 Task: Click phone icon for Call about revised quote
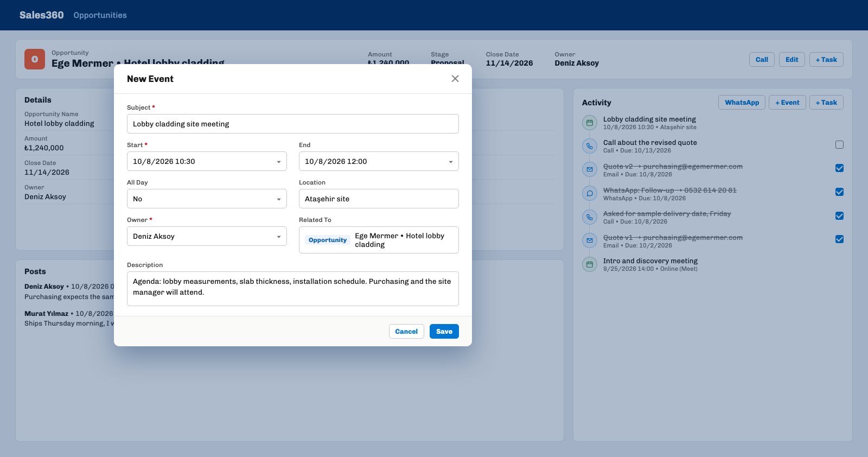[590, 146]
